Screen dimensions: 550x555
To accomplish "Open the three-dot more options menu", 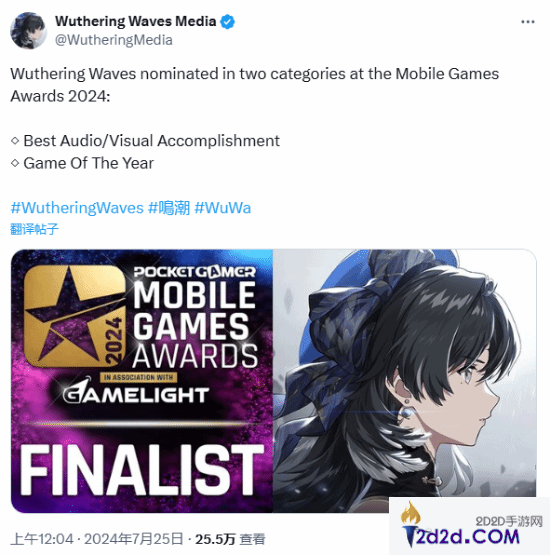I will [x=527, y=22].
